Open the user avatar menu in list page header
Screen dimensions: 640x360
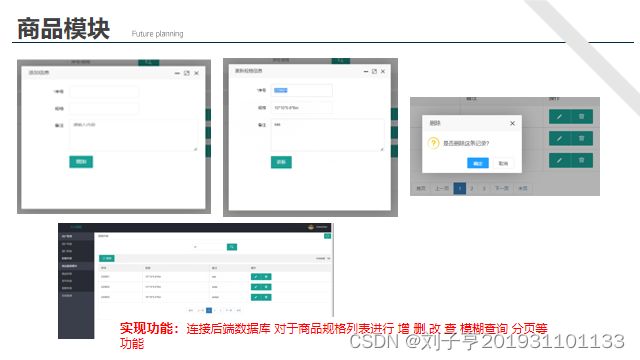pyautogui.click(x=311, y=227)
